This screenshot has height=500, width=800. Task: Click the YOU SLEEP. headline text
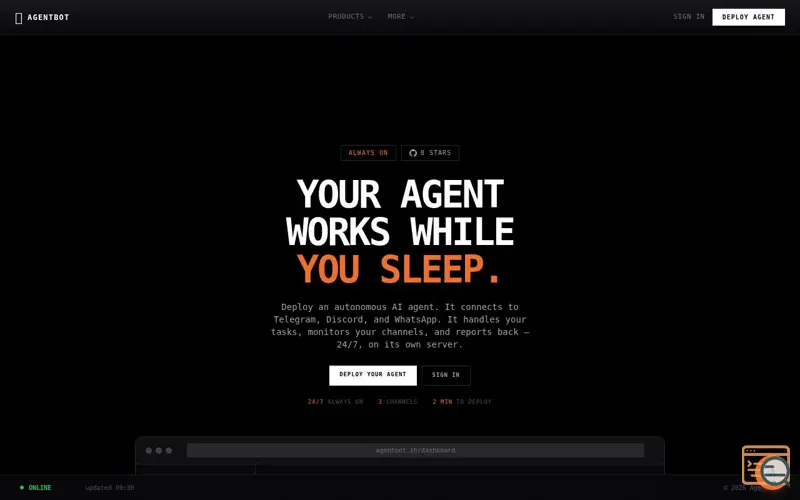tap(399, 269)
